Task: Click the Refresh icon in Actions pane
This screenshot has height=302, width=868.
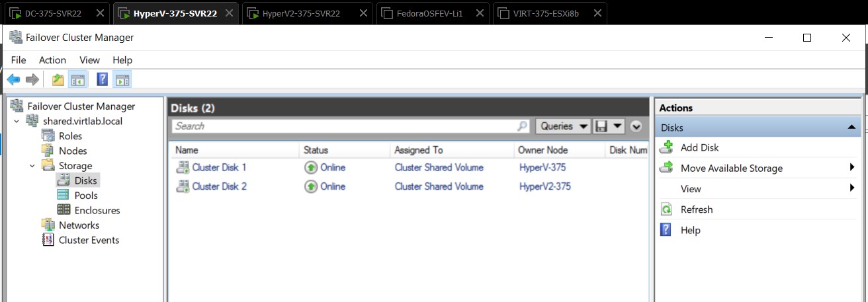Action: (x=667, y=209)
